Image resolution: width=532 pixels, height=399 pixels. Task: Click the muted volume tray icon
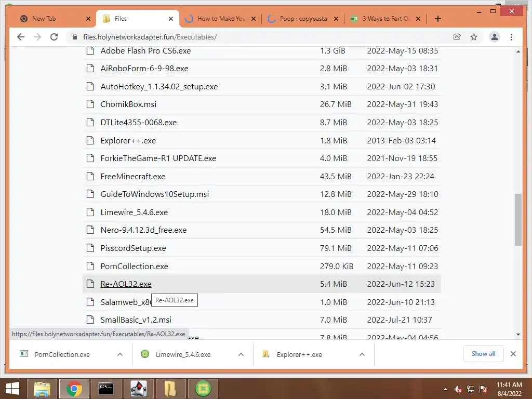pyautogui.click(x=458, y=389)
